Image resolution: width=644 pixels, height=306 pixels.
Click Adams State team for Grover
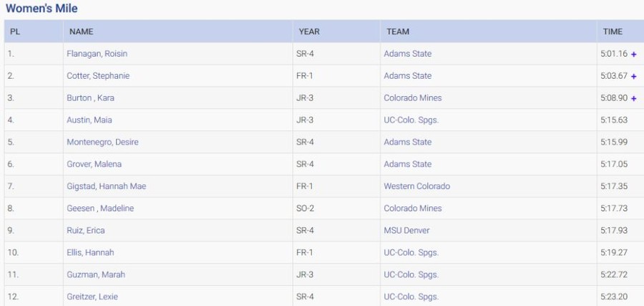pyautogui.click(x=408, y=164)
